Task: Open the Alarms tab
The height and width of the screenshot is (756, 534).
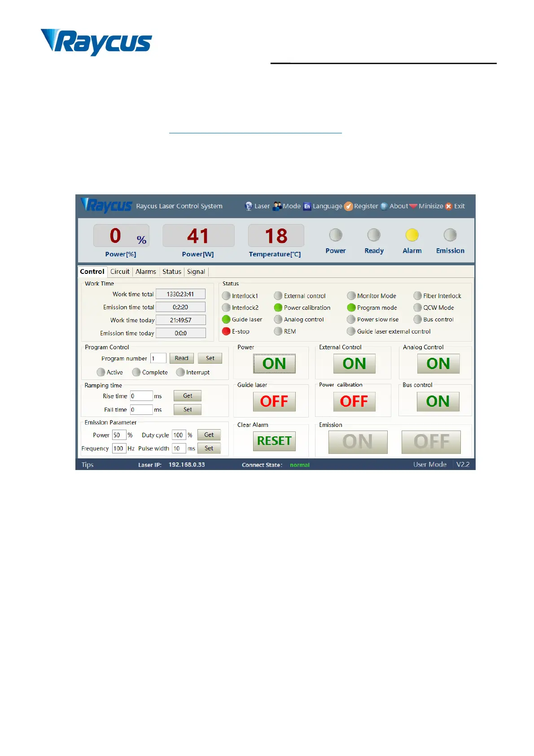Action: (146, 272)
